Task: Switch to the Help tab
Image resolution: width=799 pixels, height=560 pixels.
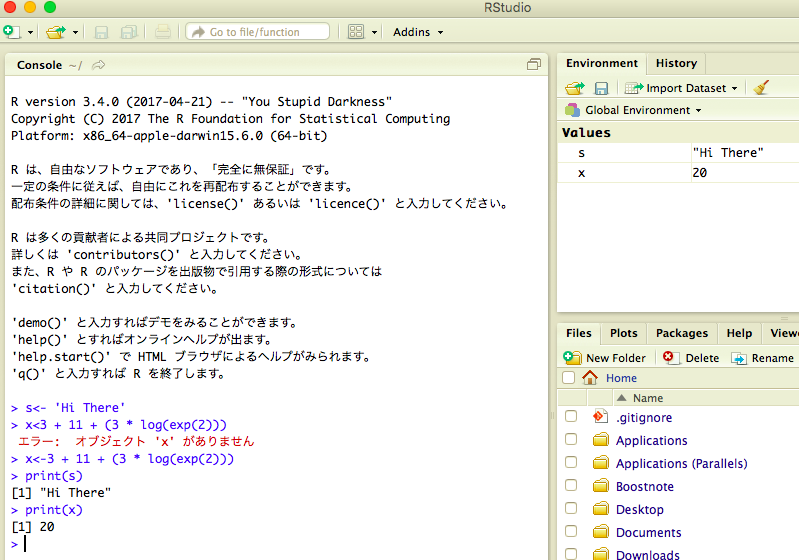Action: coord(739,333)
